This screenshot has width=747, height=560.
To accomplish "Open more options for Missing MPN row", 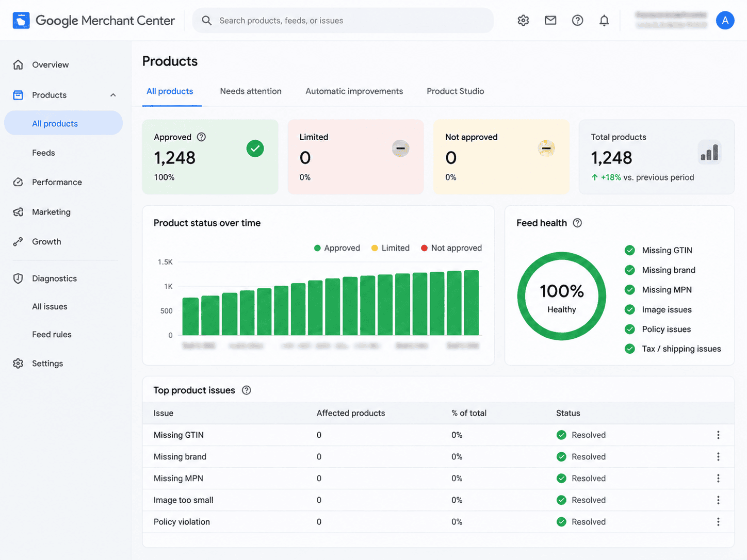I will click(718, 479).
